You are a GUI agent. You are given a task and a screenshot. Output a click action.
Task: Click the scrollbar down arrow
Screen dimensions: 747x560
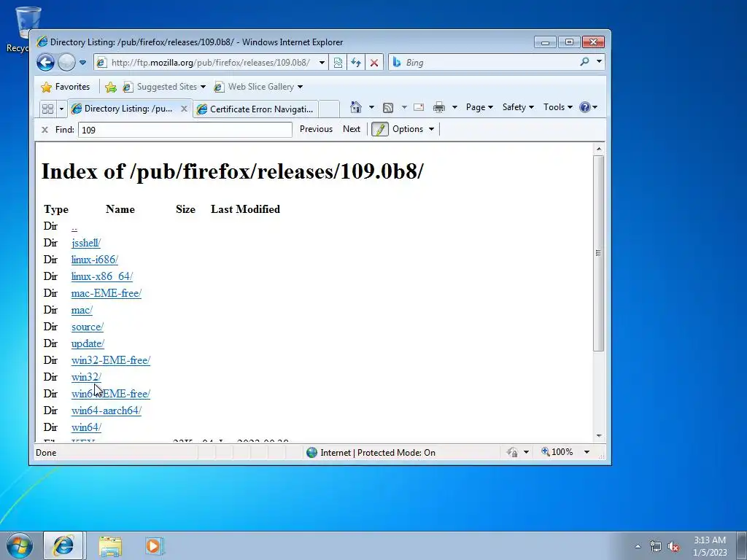pos(598,436)
